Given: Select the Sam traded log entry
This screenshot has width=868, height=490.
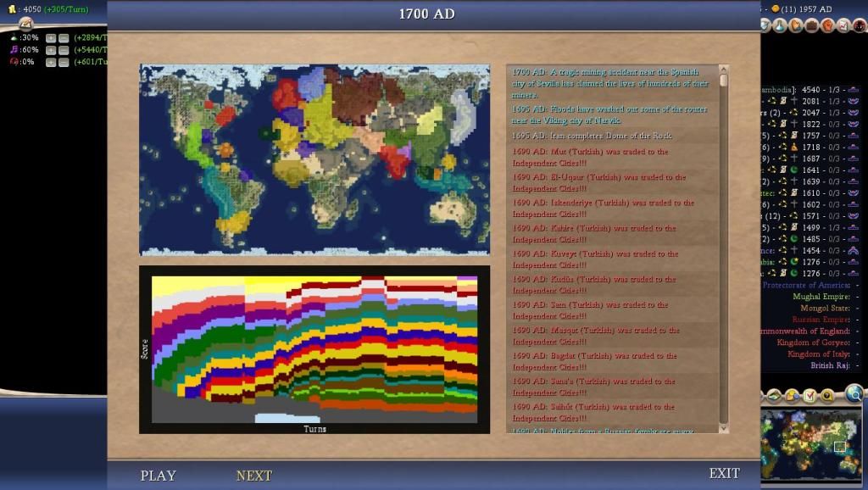Looking at the screenshot, I should [x=612, y=310].
